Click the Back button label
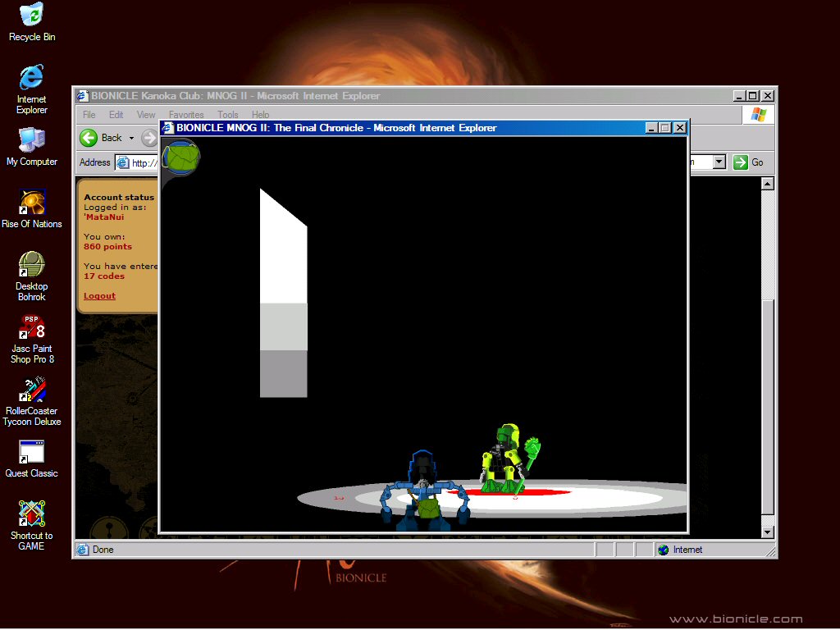840x630 pixels. click(112, 138)
